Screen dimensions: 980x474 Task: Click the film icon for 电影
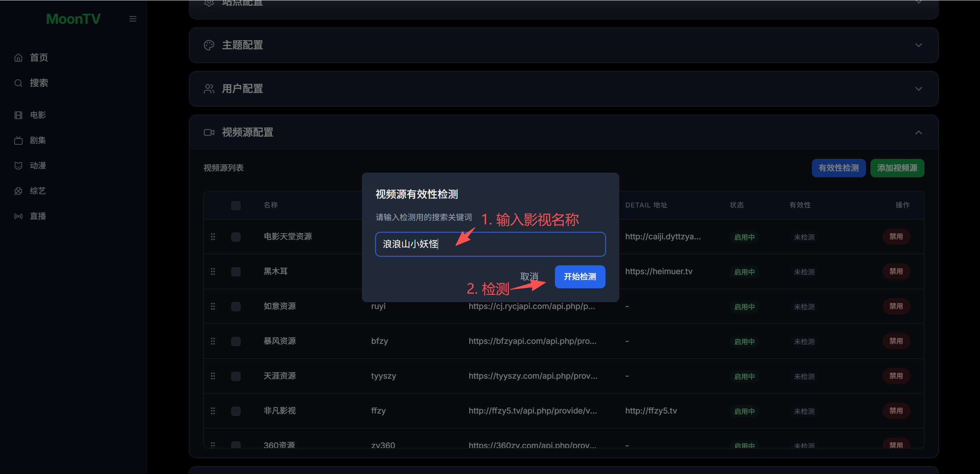click(18, 115)
